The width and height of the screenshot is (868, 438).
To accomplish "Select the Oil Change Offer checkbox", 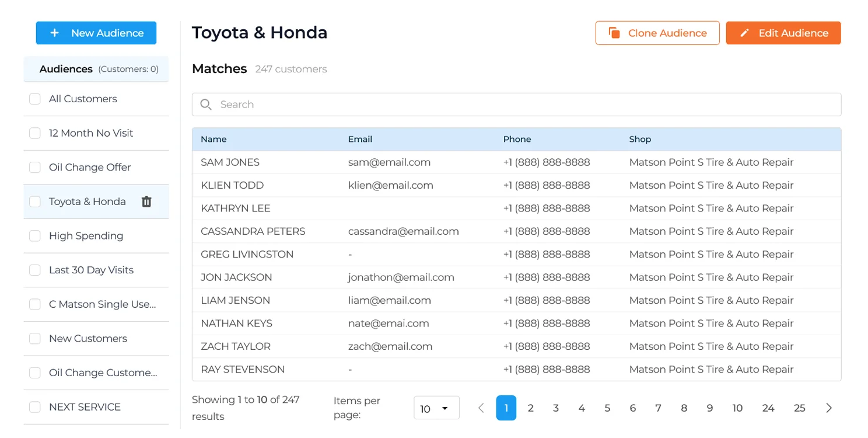I will (x=35, y=168).
